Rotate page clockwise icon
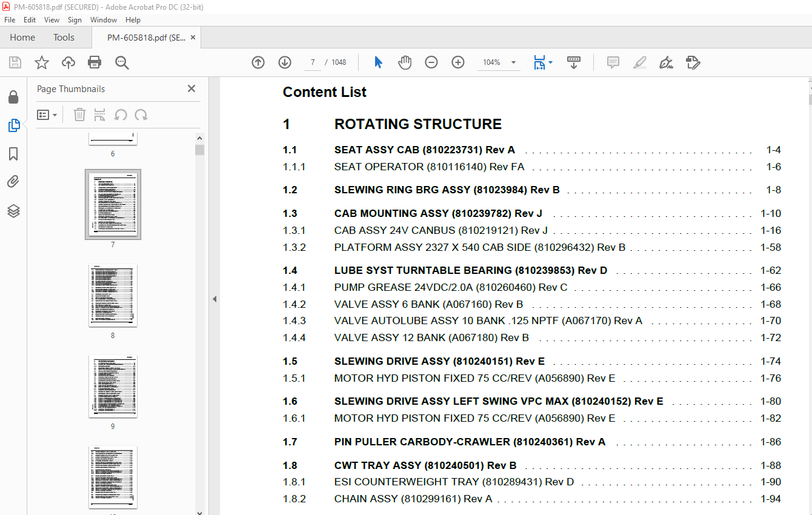Screen dimensions: 812x515 tap(141, 115)
